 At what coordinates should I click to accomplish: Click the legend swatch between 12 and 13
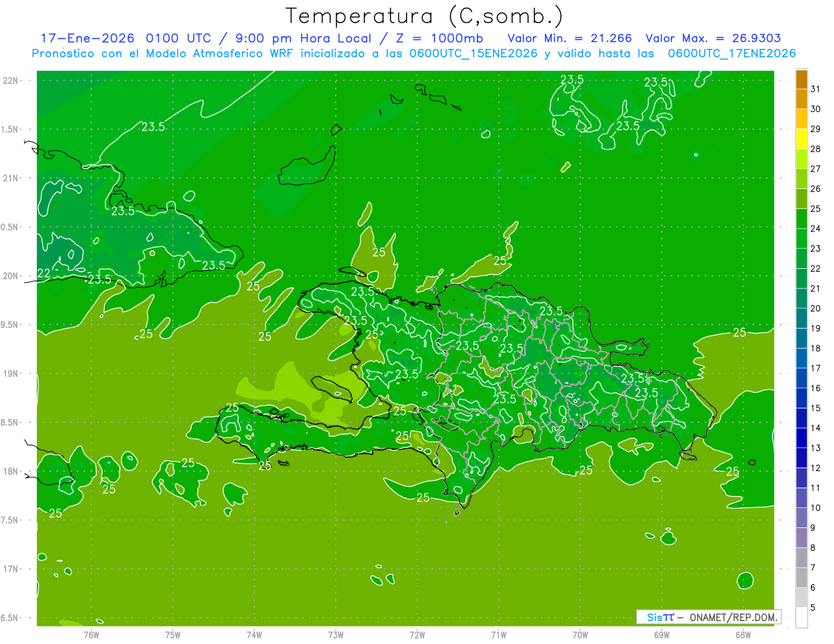pyautogui.click(x=801, y=458)
